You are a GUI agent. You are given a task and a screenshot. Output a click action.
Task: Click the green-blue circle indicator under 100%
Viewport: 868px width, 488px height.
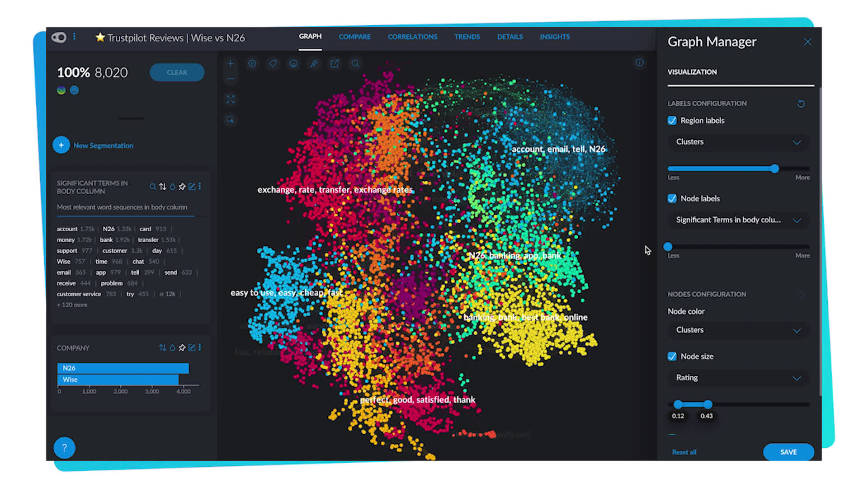[61, 90]
